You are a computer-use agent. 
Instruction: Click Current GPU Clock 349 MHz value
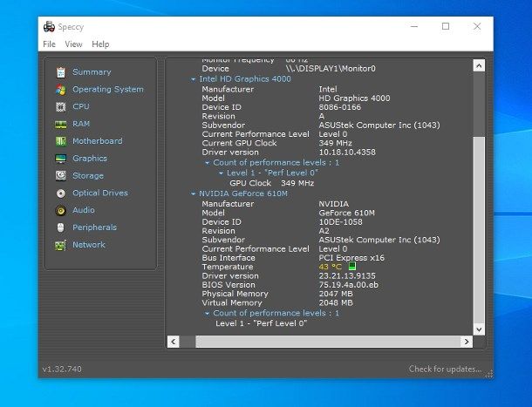335,143
